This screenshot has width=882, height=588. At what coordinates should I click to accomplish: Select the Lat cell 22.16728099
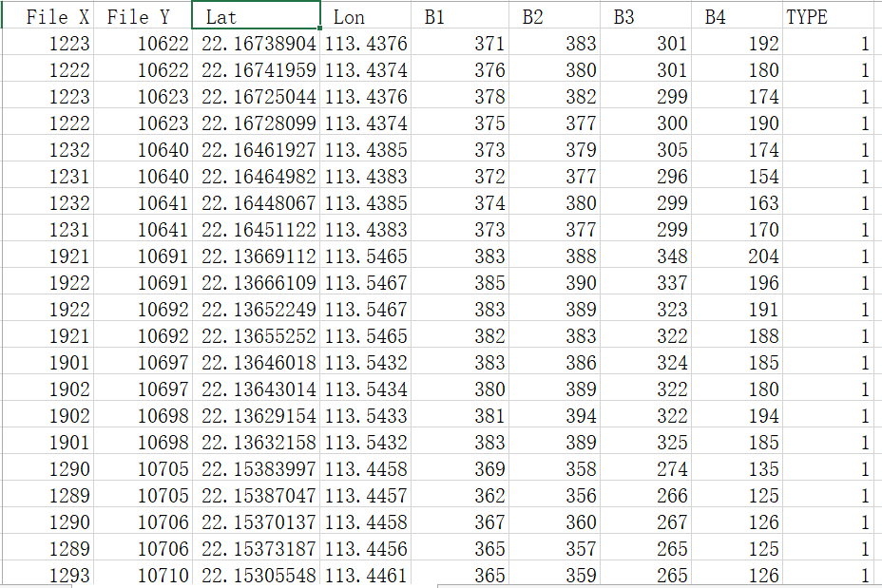tap(256, 123)
